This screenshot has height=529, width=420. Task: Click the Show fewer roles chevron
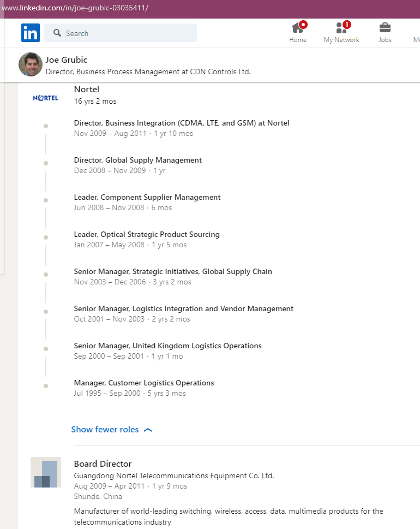148,430
